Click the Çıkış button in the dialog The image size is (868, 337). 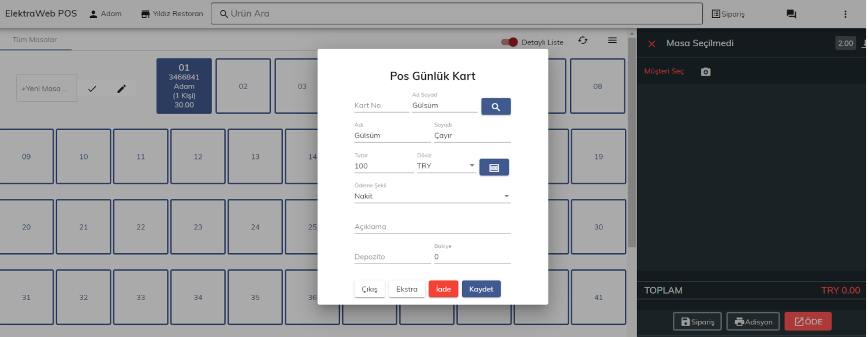[x=369, y=289]
